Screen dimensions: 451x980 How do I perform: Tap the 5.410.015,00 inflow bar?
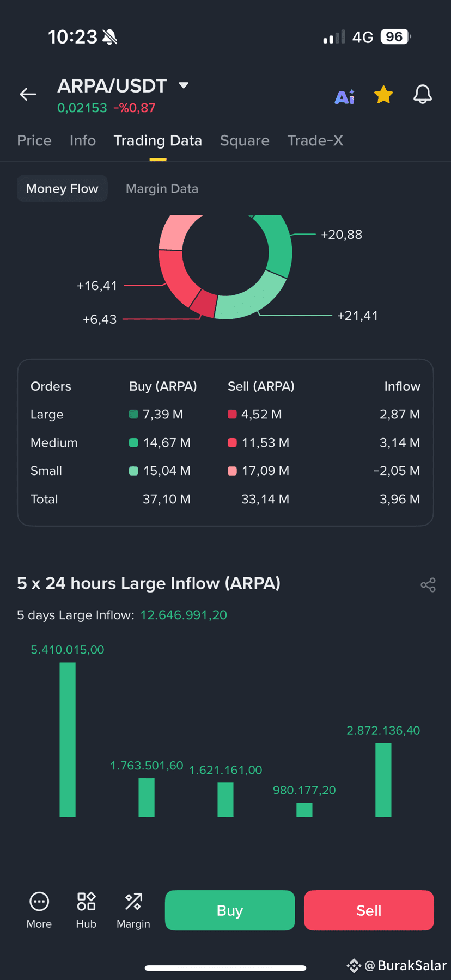tap(68, 739)
